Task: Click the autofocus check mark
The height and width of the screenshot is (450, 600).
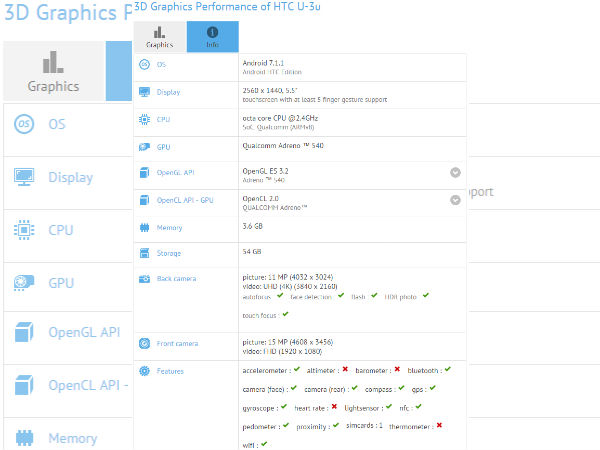Action: tap(280, 295)
